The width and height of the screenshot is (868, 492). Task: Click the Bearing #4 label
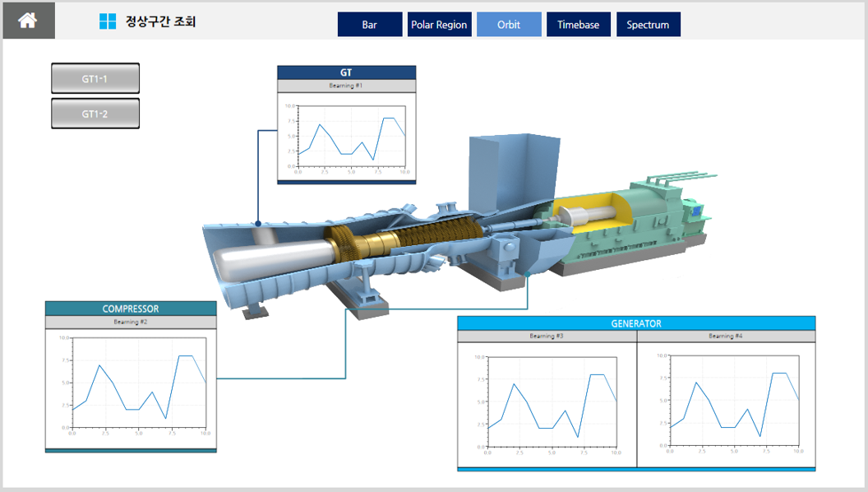pyautogui.click(x=726, y=336)
